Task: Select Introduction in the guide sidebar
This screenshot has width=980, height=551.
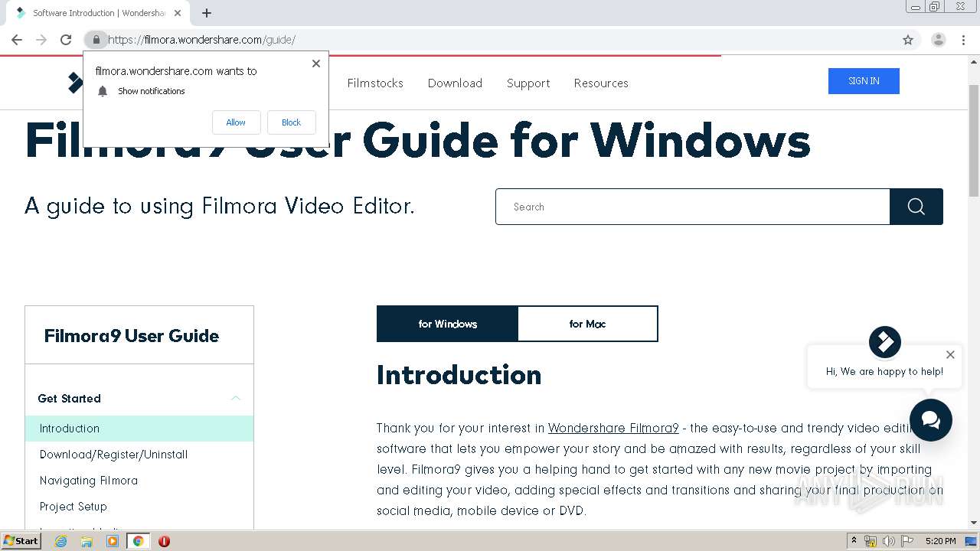Action: (x=139, y=429)
